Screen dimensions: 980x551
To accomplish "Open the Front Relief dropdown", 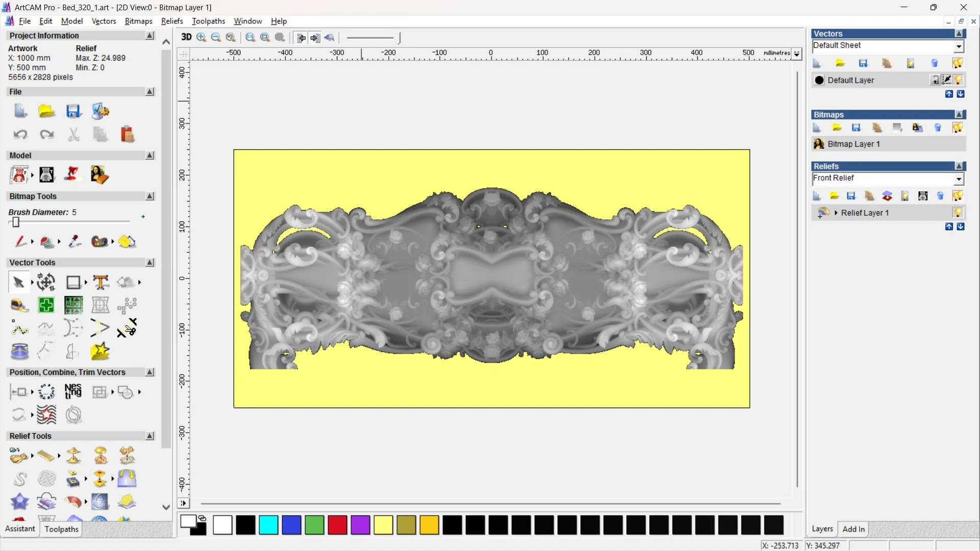I will tap(959, 179).
